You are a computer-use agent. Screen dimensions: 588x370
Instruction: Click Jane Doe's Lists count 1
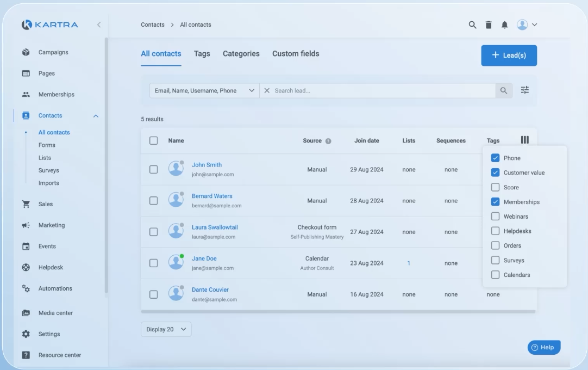408,263
